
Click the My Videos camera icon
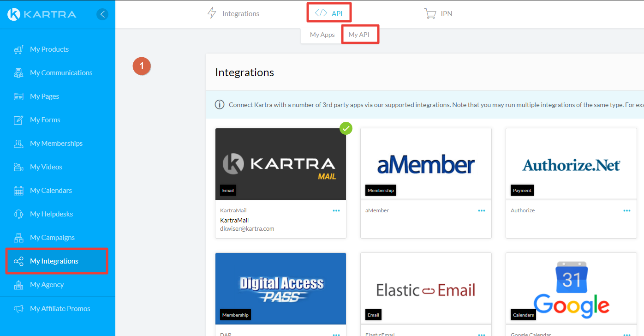tap(18, 167)
